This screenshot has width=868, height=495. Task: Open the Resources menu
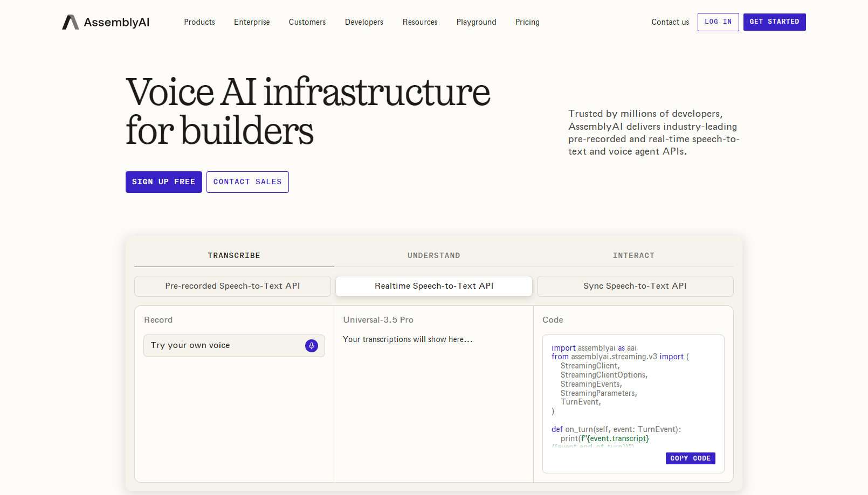point(420,22)
